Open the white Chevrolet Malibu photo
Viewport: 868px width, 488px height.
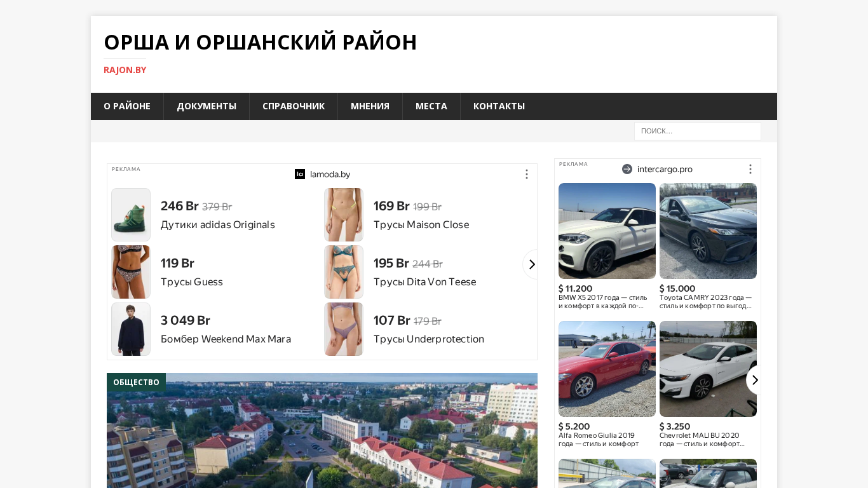(708, 369)
